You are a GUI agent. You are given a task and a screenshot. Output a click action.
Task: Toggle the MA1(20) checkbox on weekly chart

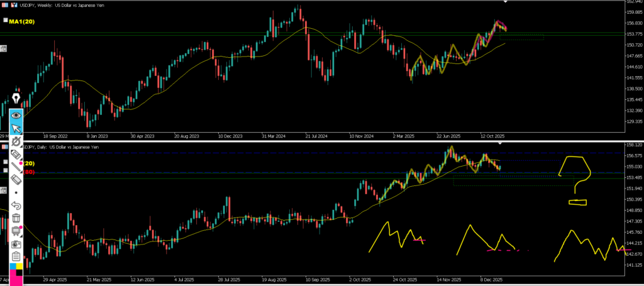[x=5, y=20]
